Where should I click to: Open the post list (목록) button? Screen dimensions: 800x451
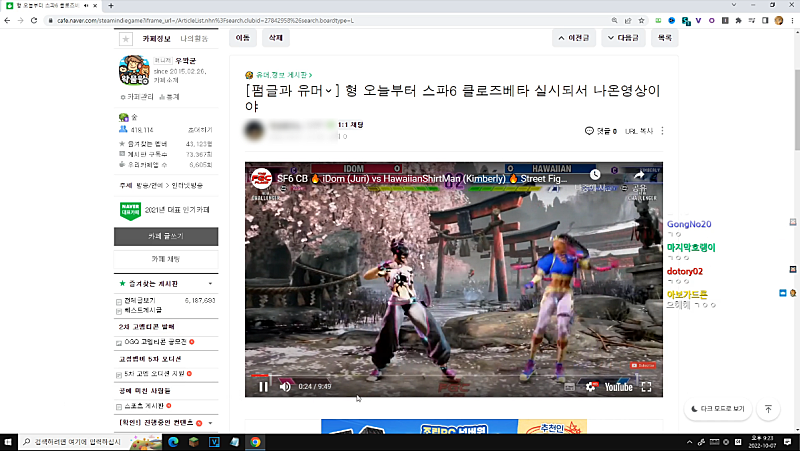click(x=664, y=38)
